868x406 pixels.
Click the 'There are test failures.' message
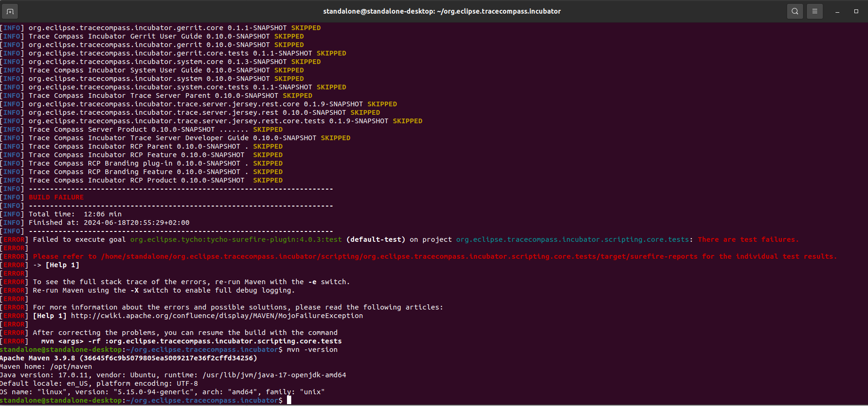point(748,239)
